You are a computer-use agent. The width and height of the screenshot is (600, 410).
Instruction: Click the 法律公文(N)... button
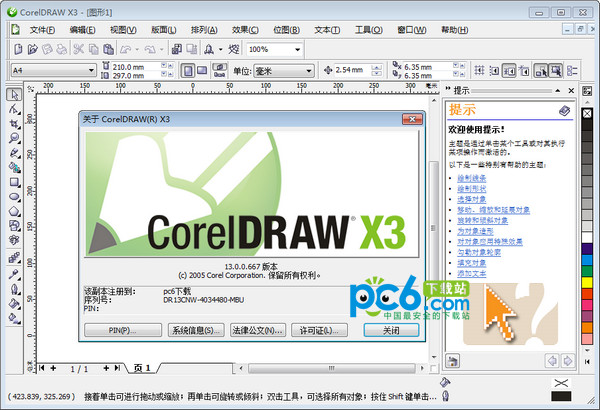258,330
